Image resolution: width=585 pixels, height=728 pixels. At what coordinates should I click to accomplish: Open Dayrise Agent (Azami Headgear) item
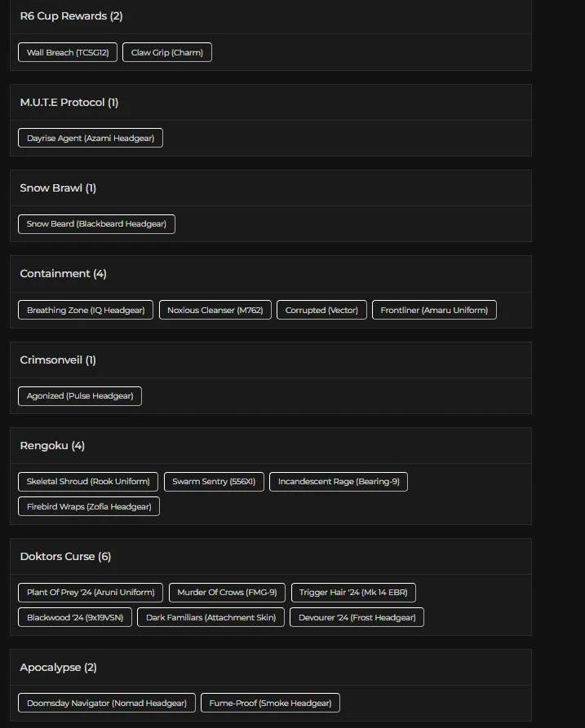coord(91,139)
